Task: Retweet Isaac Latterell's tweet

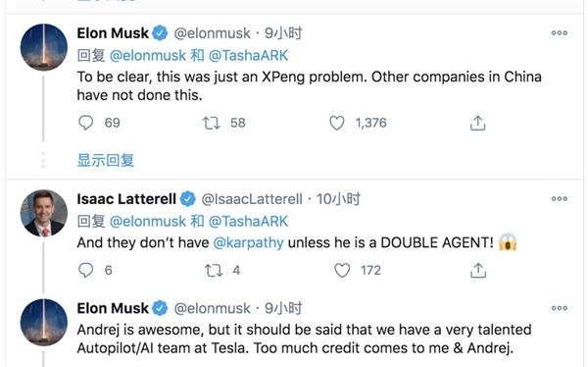Action: tap(214, 270)
